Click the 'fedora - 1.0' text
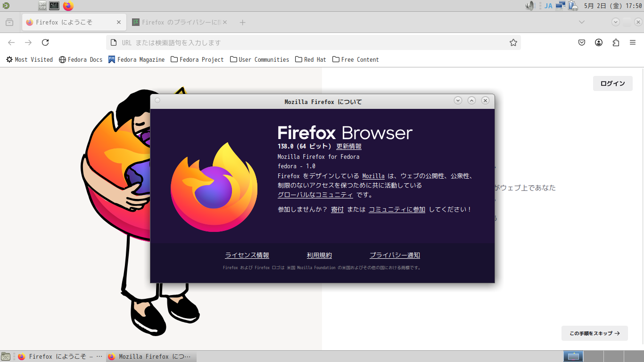Viewport: 644px width, 362px height. pyautogui.click(x=297, y=166)
